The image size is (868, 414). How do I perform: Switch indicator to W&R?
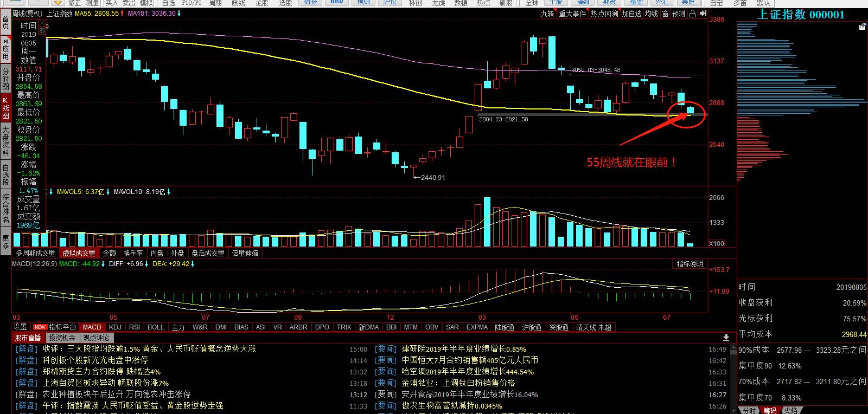point(200,327)
